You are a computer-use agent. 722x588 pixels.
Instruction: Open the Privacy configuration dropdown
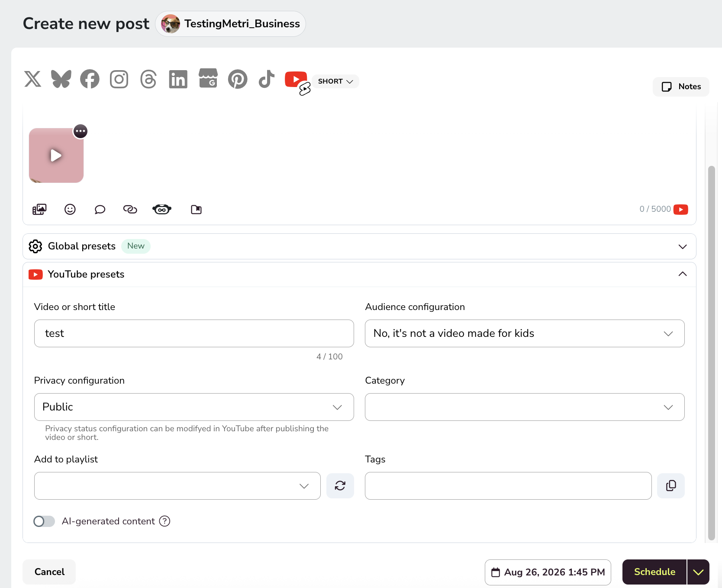pyautogui.click(x=194, y=407)
